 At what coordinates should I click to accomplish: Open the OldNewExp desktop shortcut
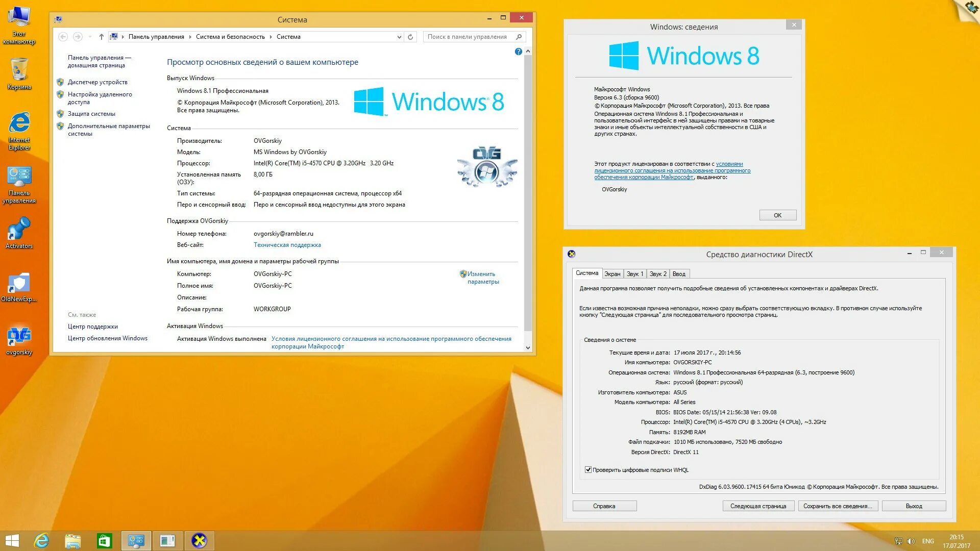pyautogui.click(x=19, y=287)
